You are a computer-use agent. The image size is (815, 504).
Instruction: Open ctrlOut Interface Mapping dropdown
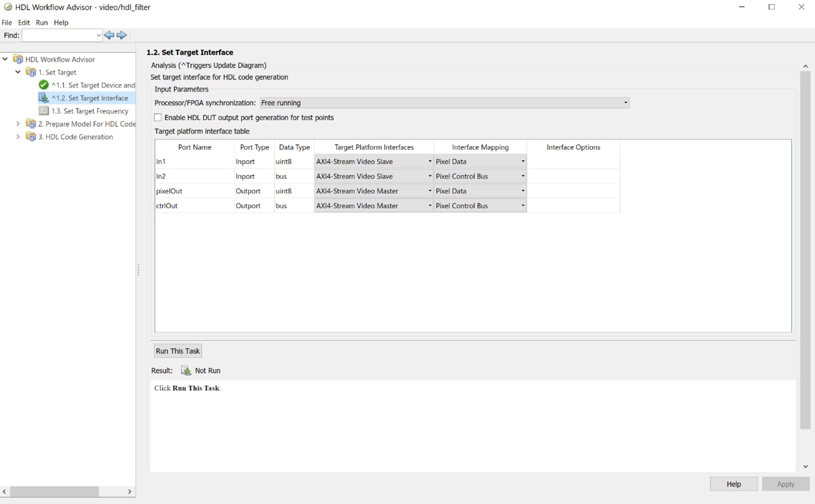click(479, 206)
